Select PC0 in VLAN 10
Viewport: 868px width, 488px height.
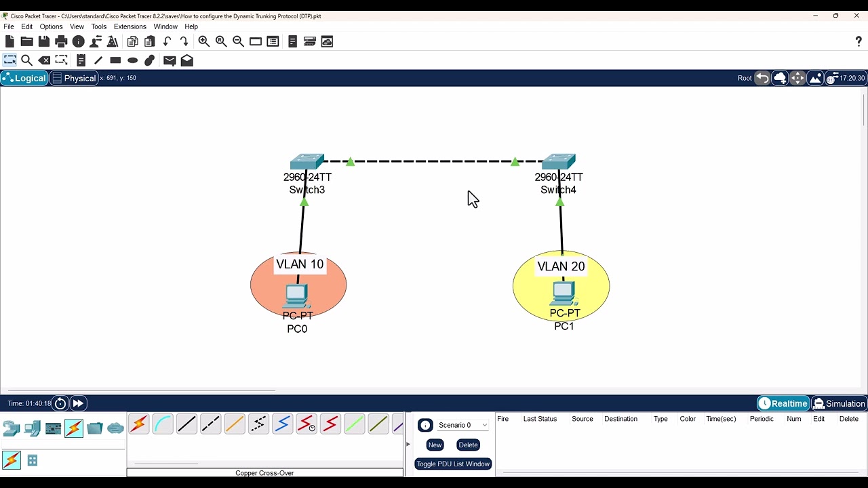296,296
